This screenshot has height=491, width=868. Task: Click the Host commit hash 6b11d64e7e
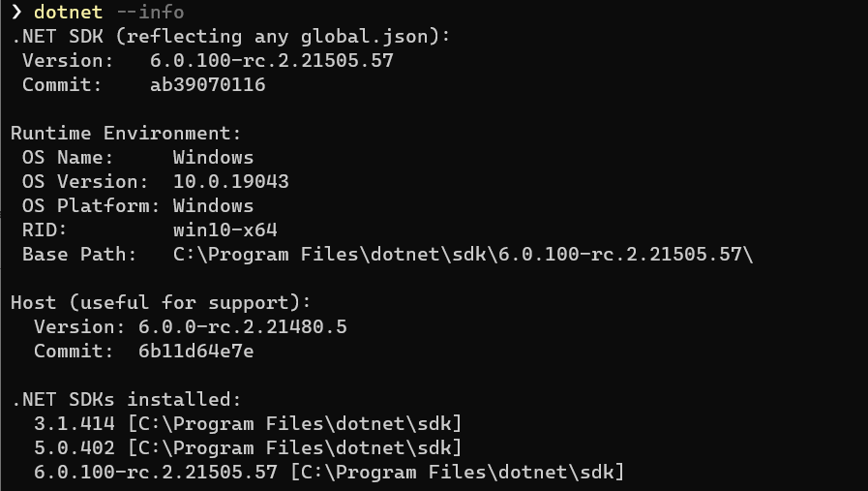point(195,352)
